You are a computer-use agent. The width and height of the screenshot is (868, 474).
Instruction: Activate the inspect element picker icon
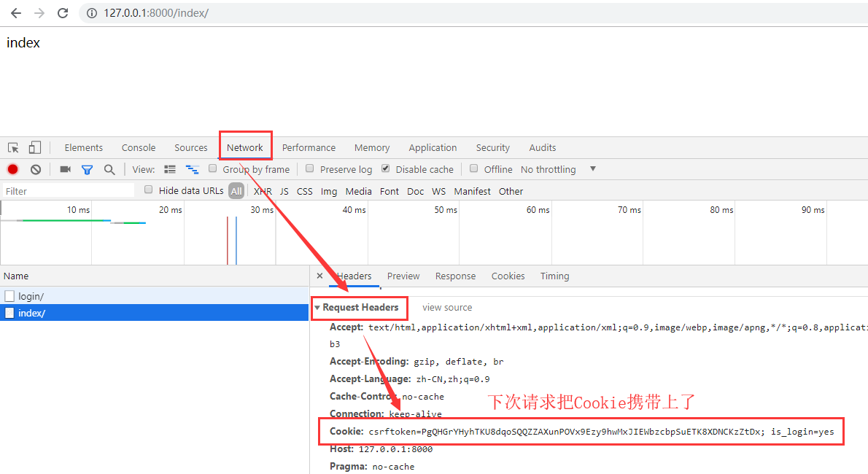[13, 148]
